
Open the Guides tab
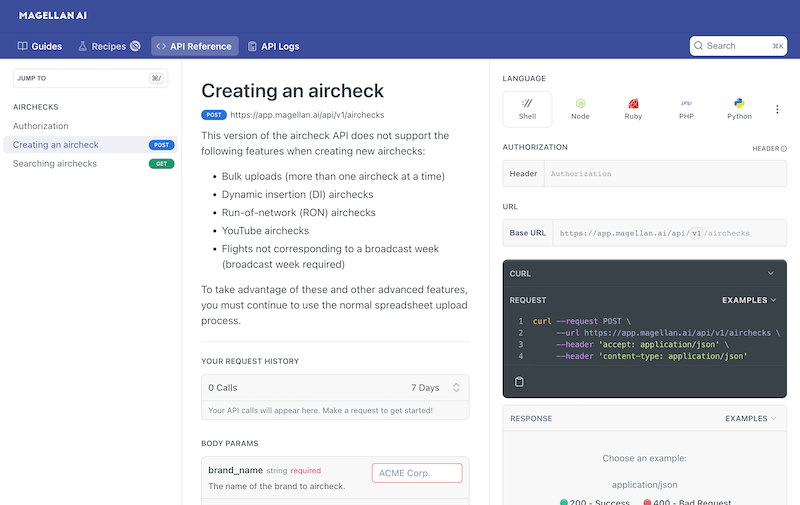point(40,46)
